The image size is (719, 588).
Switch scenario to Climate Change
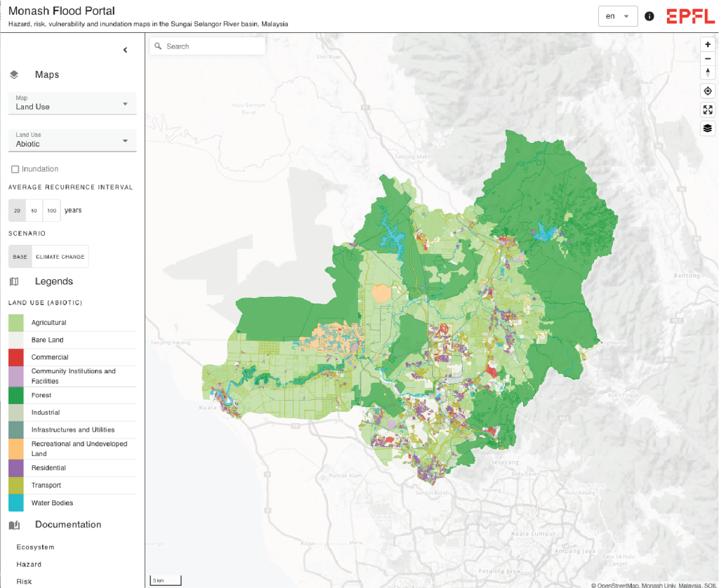60,257
